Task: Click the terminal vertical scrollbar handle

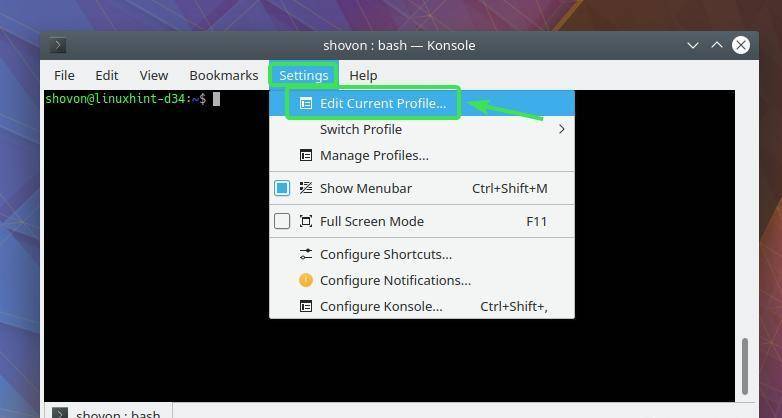Action: pos(745,366)
